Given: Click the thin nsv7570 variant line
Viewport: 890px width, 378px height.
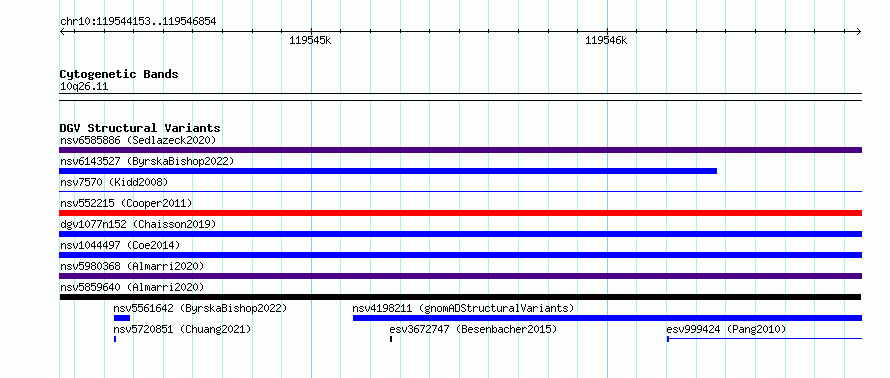Looking at the screenshot, I should coord(460,192).
